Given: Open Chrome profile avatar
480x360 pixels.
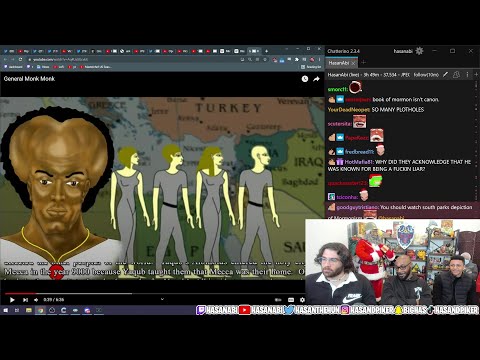Looking at the screenshot, I should coord(312,59).
